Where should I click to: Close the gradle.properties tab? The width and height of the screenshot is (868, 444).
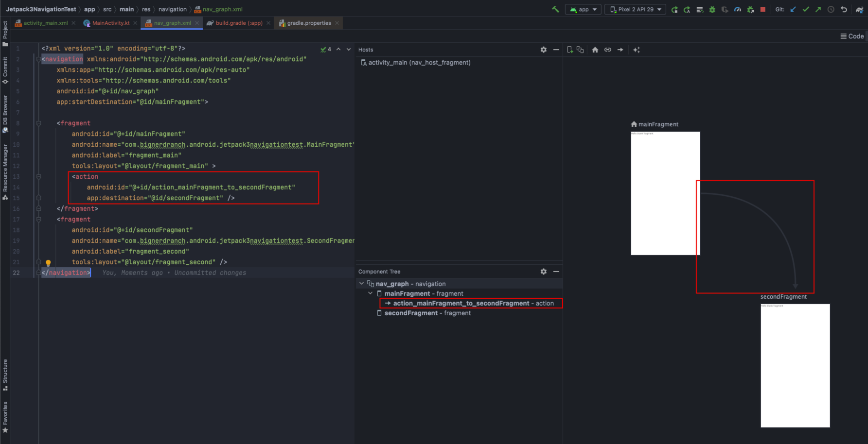[x=337, y=23]
